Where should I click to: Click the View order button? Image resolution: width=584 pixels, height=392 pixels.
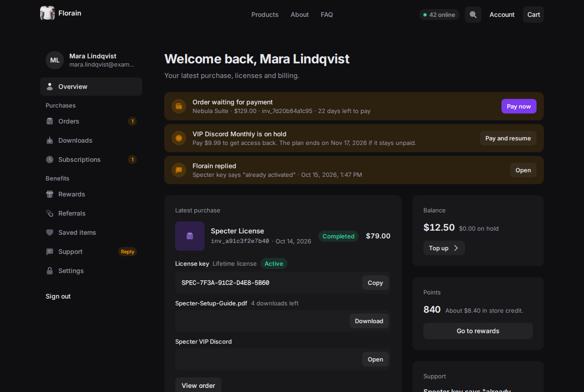coord(198,385)
